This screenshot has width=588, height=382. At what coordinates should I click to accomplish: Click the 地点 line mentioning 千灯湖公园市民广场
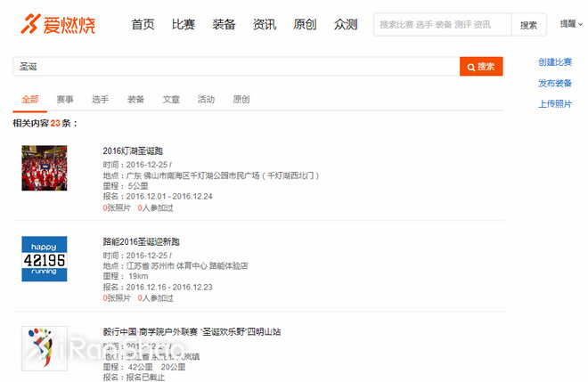coord(211,175)
